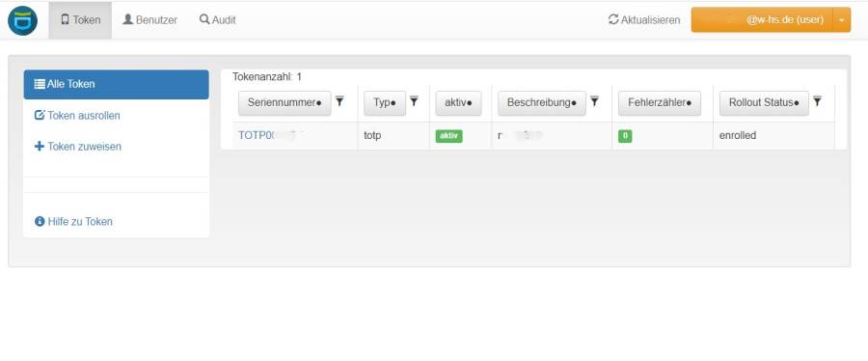Click the Token ausrollen link
Viewport: 868px width, 361px height.
click(x=77, y=116)
